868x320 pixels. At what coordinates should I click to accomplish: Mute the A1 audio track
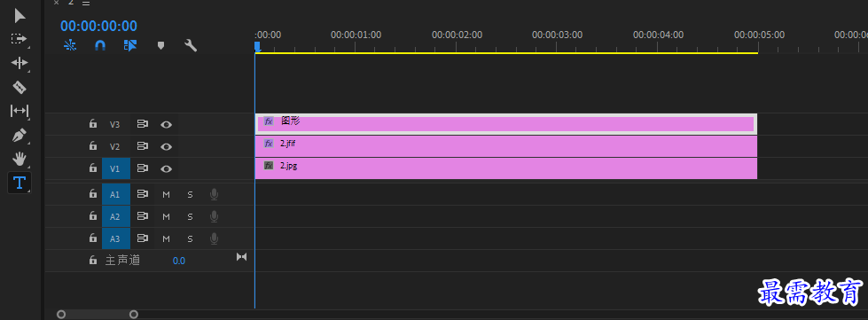coord(166,194)
